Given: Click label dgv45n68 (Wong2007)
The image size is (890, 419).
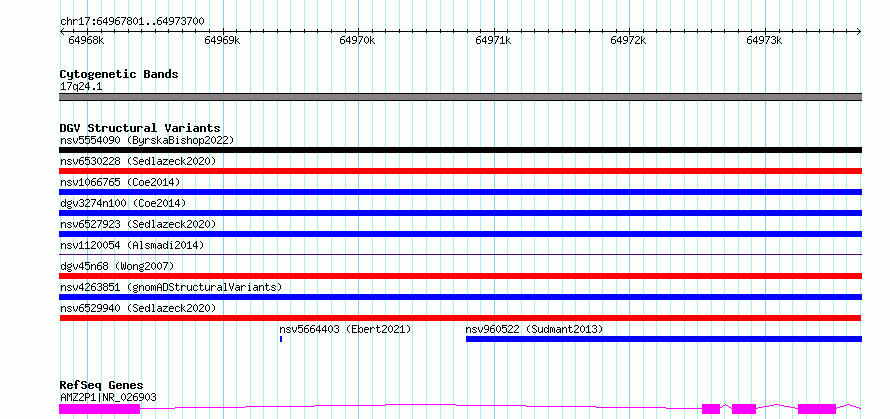Looking at the screenshot, I should point(117,266).
